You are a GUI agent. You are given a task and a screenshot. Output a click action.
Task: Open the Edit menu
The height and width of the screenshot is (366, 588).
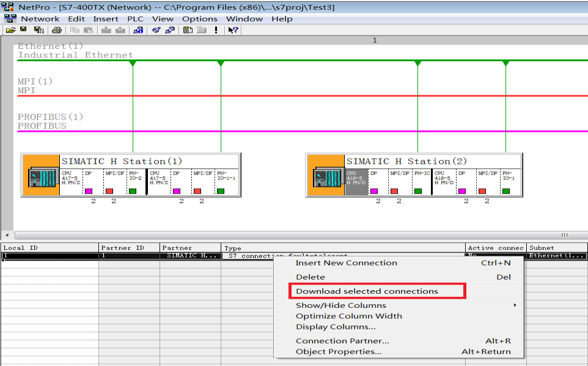(x=76, y=19)
